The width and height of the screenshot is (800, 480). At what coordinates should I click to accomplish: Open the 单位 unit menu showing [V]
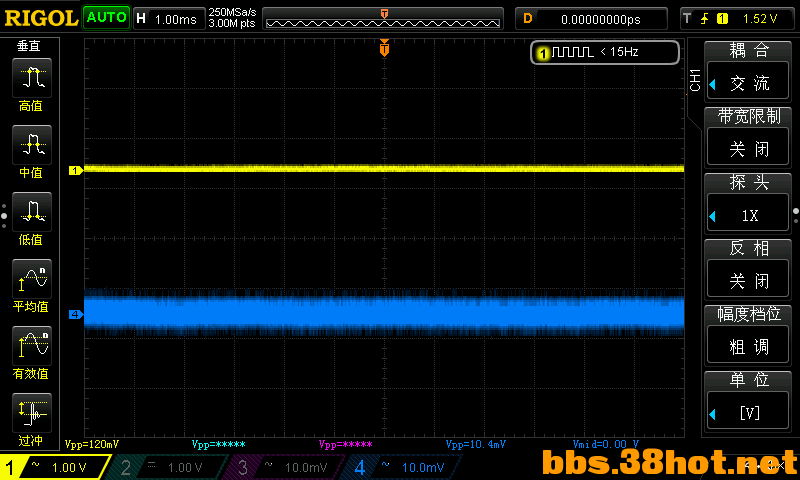click(x=748, y=400)
